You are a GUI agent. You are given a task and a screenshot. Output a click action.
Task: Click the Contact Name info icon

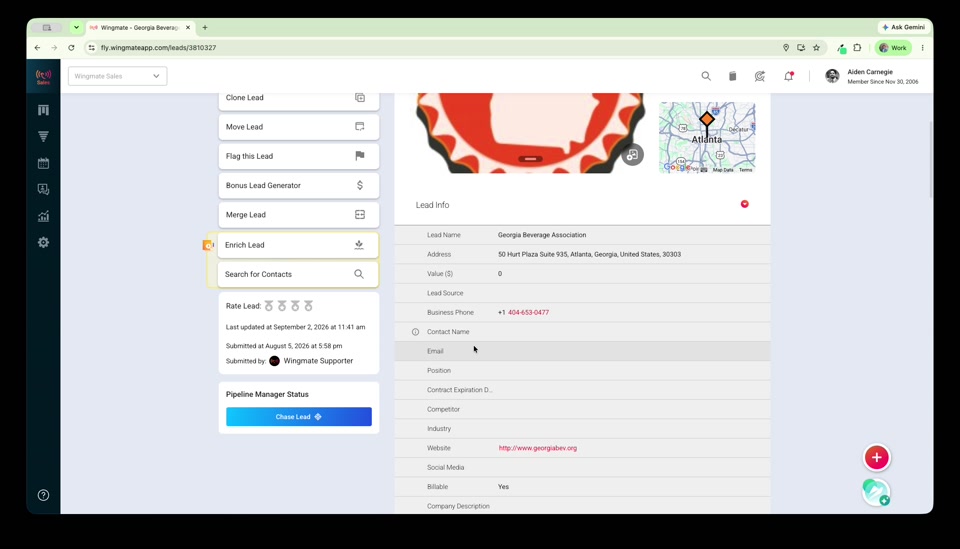point(415,332)
